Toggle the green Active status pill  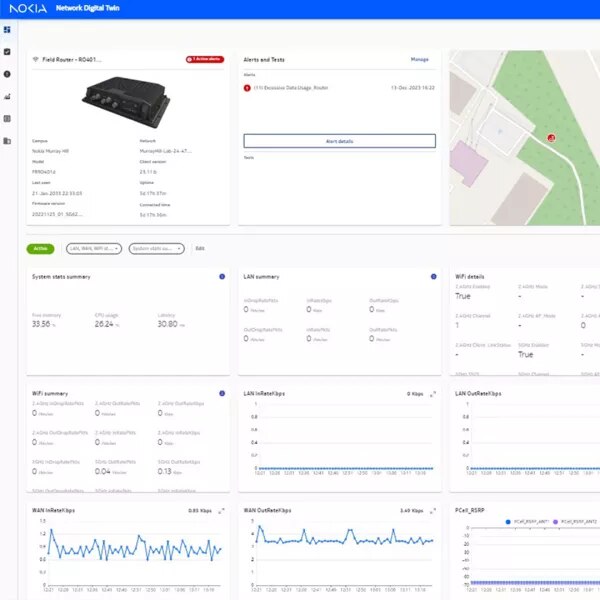coord(40,248)
